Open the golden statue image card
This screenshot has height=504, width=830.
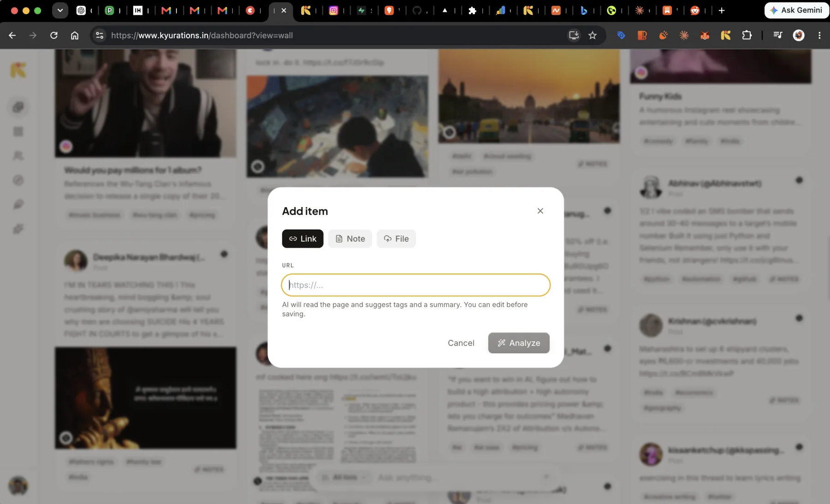click(146, 398)
